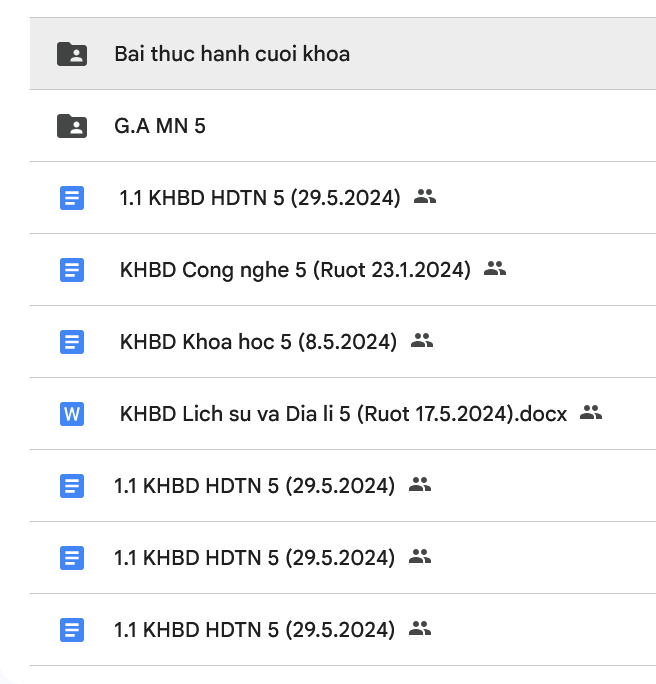Click the shared folder icon for Bai thuc hanh cuoi khoa
Screen dimensions: 656x684
click(x=72, y=54)
